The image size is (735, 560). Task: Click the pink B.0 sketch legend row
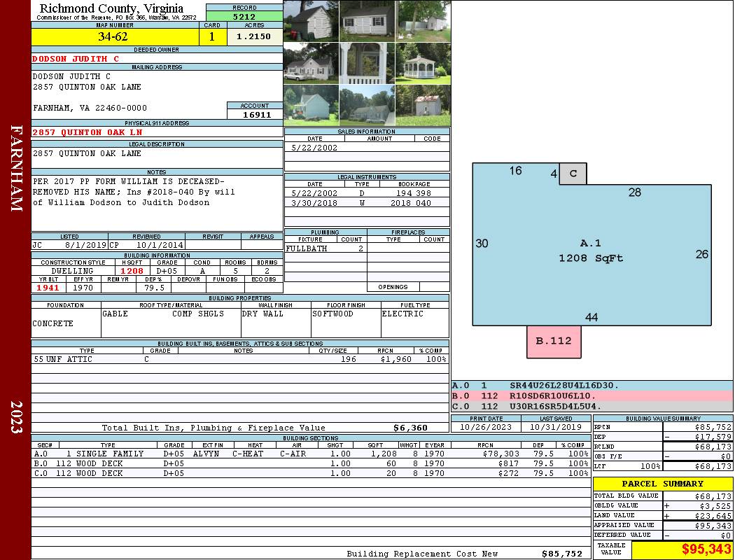(591, 395)
